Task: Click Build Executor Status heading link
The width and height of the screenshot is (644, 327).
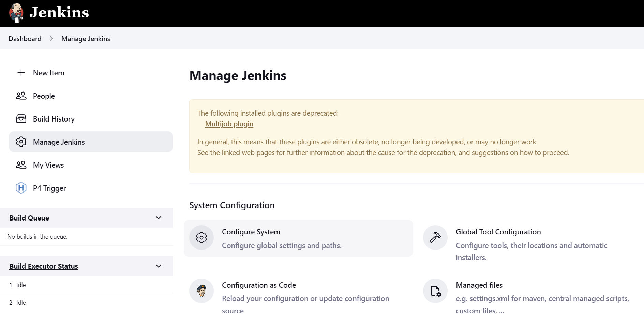Action: (44, 266)
